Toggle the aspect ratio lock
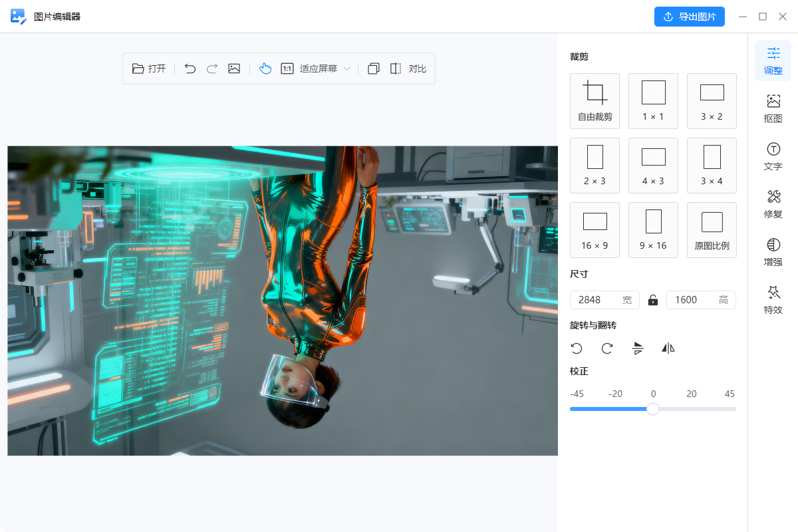 point(653,300)
